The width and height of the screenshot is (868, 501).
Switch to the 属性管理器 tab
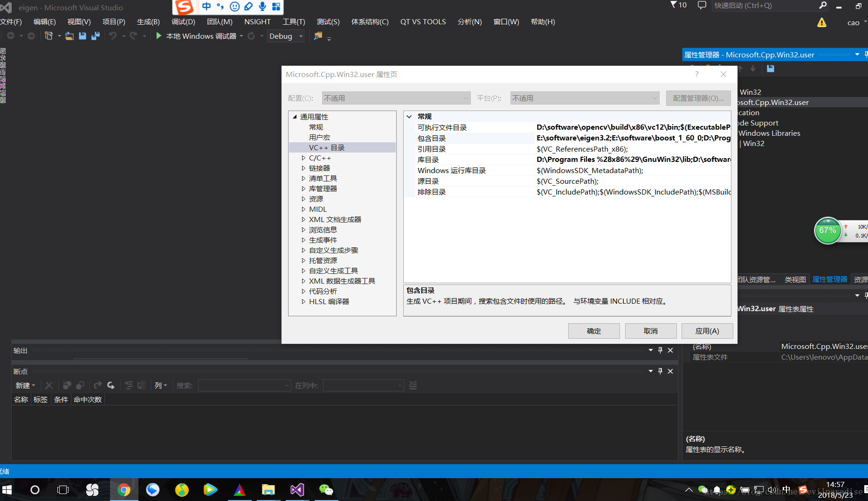(x=830, y=279)
